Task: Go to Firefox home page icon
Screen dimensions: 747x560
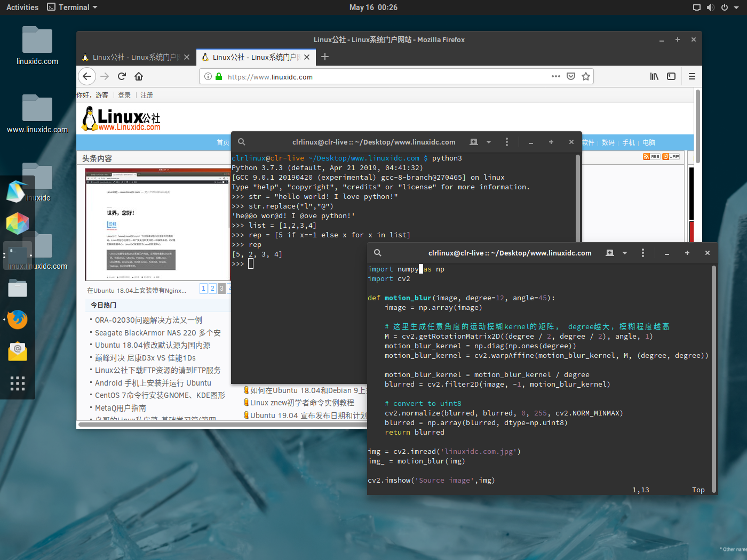Action: tap(139, 76)
